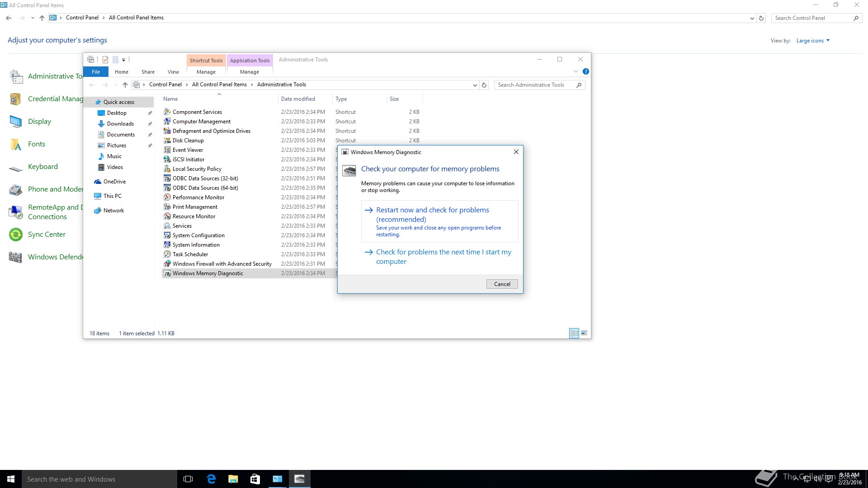This screenshot has height=488, width=868.
Task: Click the Display icon in Control Panel
Action: pyautogui.click(x=16, y=122)
